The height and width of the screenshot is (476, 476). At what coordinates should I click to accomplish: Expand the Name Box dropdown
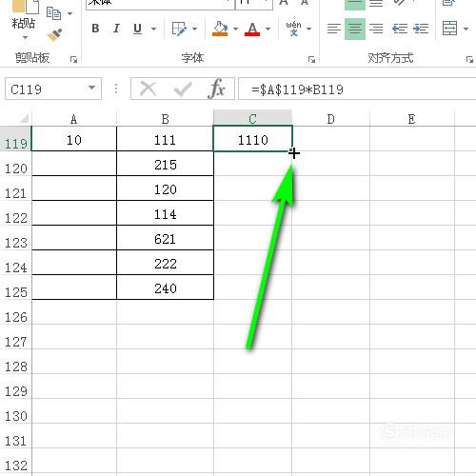pyautogui.click(x=92, y=88)
